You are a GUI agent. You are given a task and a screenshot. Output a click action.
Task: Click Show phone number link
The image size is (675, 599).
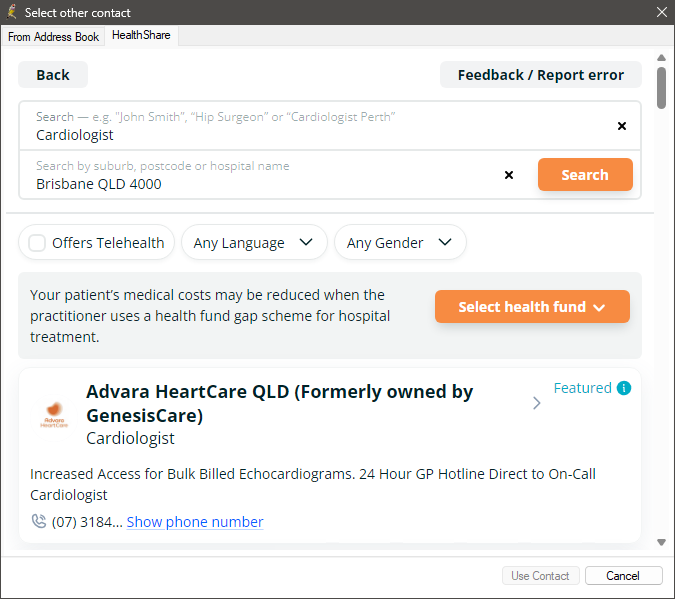point(195,522)
